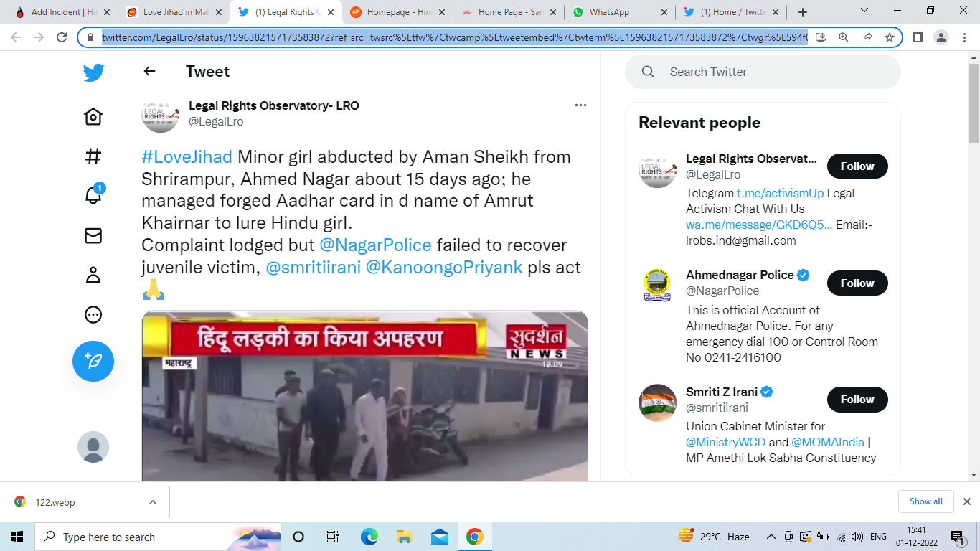Play the Sudarshan News video thumbnail
This screenshot has width=980, height=551.
pyautogui.click(x=364, y=396)
